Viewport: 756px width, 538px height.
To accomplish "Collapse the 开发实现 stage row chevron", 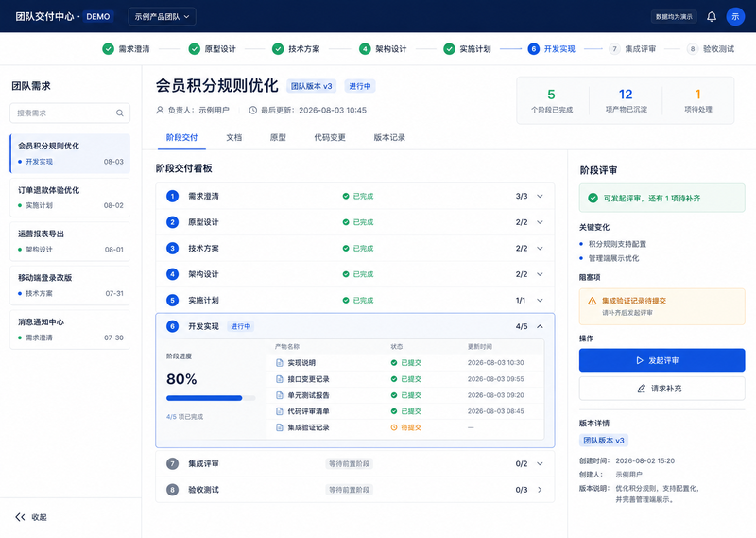I will pyautogui.click(x=540, y=326).
